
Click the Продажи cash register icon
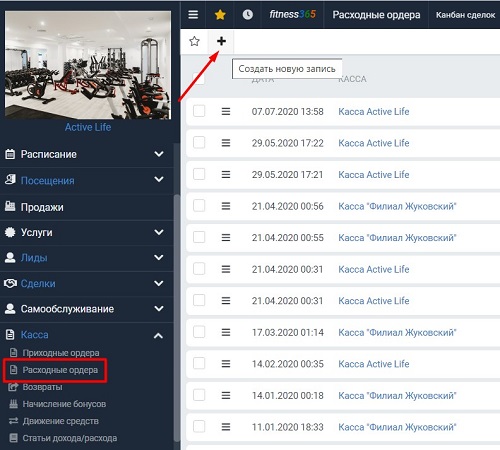10,206
